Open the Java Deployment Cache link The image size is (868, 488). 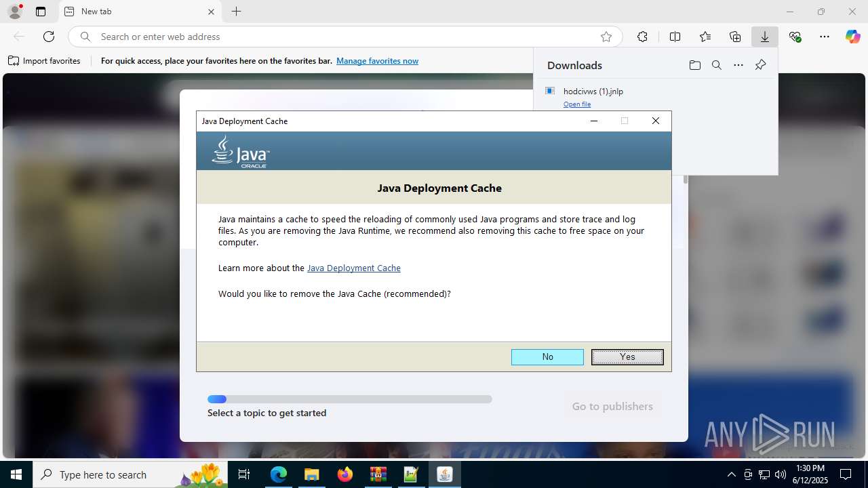pos(354,268)
